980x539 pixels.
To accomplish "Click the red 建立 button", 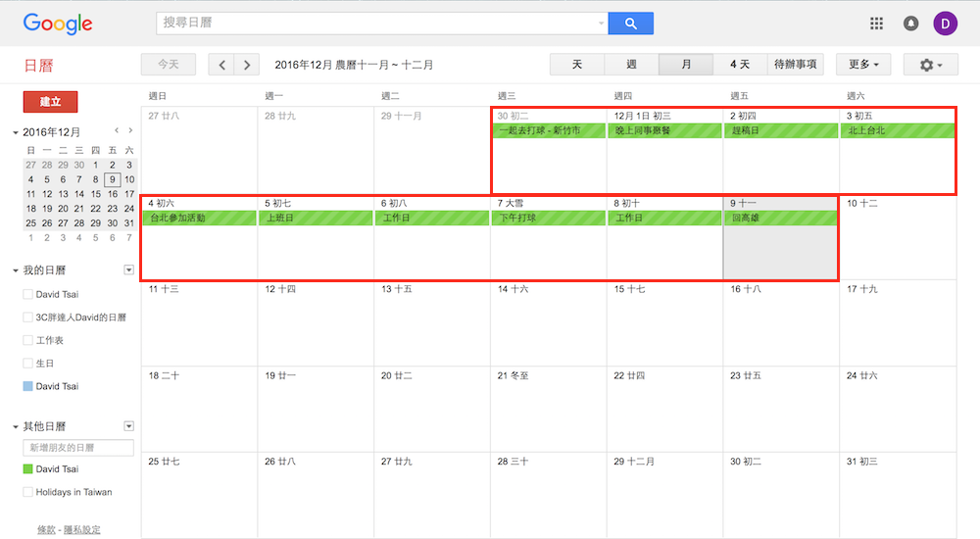I will point(50,102).
